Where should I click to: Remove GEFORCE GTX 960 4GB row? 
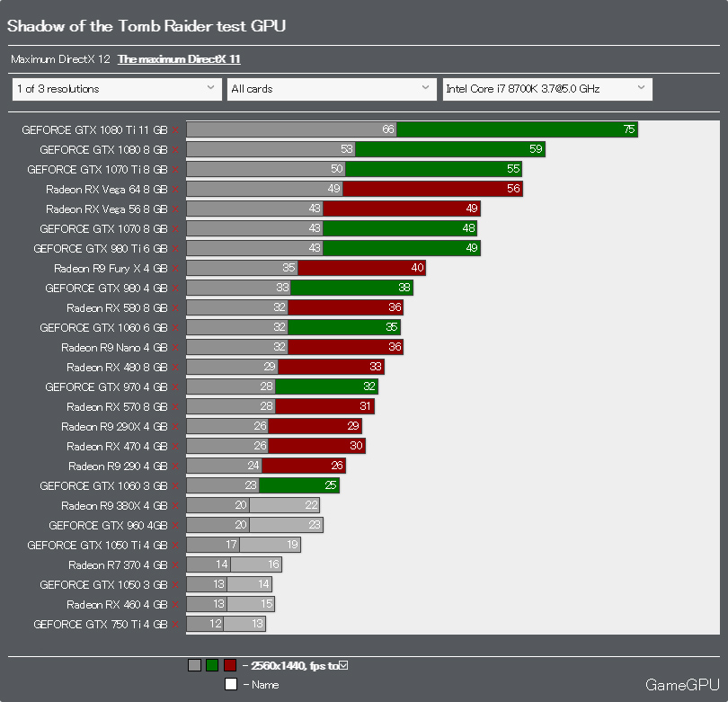[175, 526]
